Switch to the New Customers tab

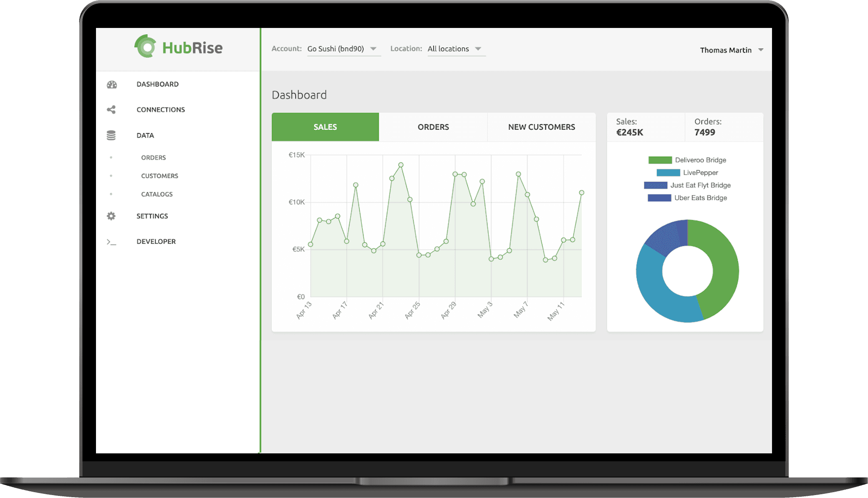click(x=541, y=126)
